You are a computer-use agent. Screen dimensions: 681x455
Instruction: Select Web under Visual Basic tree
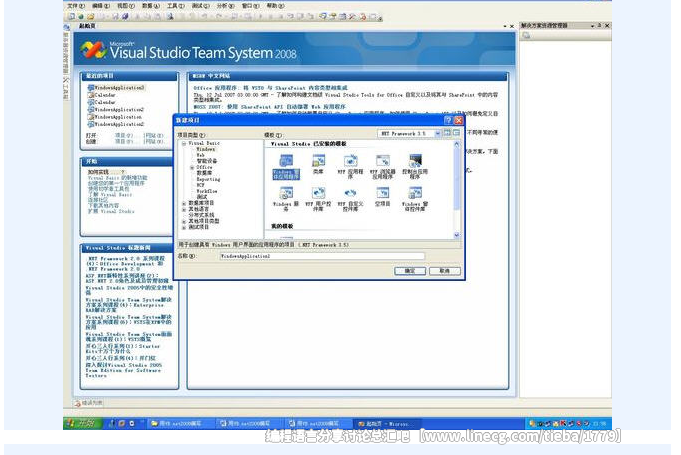(x=201, y=155)
